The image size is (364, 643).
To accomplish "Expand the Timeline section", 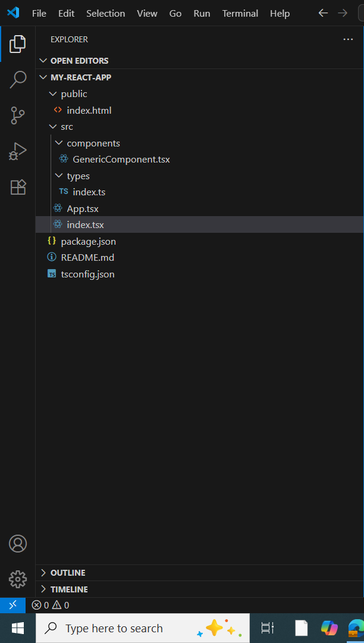I will pyautogui.click(x=68, y=589).
